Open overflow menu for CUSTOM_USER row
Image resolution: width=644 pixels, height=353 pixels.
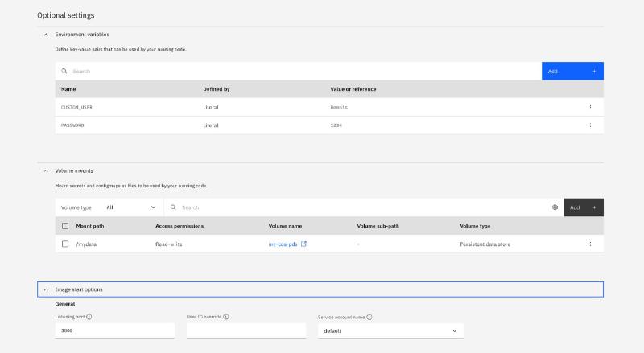[590, 107]
